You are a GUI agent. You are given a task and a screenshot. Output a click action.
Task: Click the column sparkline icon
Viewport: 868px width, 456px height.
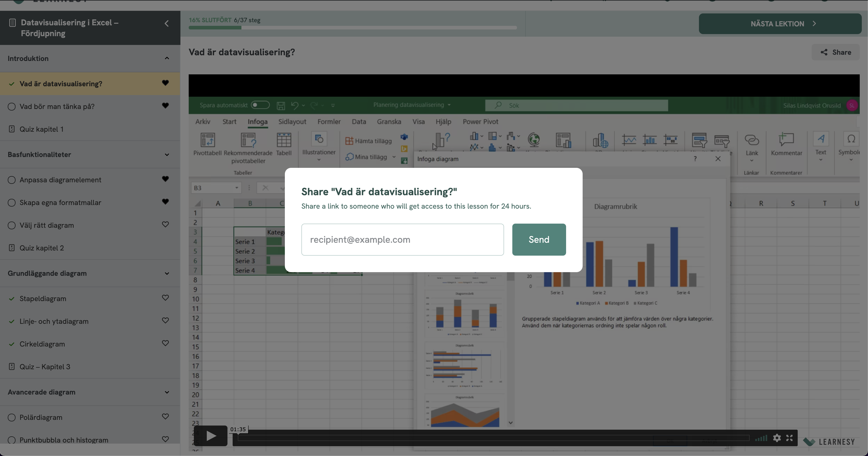coord(650,140)
